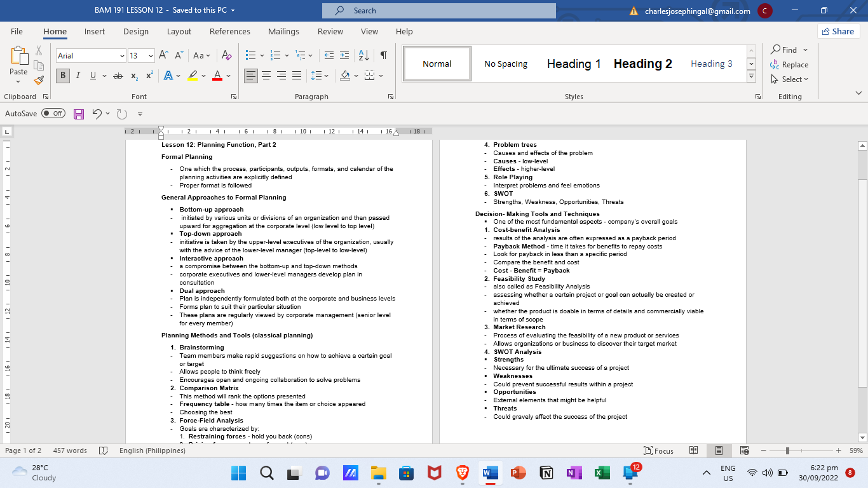Open the Customize Quick Access Toolbar dropdown
The image size is (868, 488).
pos(140,114)
